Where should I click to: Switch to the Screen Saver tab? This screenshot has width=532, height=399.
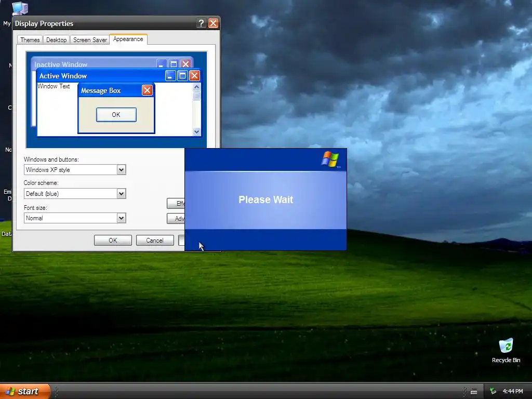pyautogui.click(x=90, y=39)
